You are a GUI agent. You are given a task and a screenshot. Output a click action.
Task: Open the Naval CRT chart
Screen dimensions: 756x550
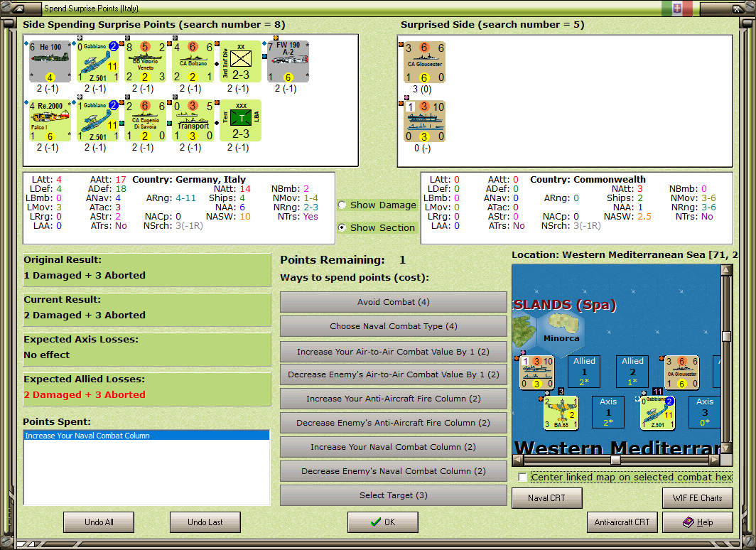coord(547,498)
